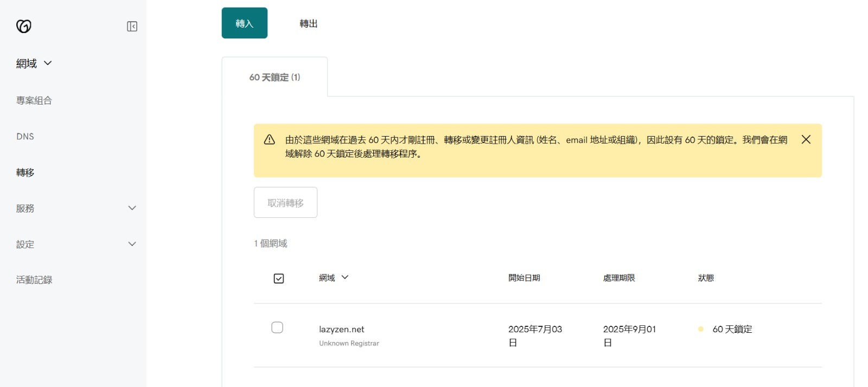The height and width of the screenshot is (387, 868).
Task: Toggle the select-all domains checkbox
Action: (279, 279)
